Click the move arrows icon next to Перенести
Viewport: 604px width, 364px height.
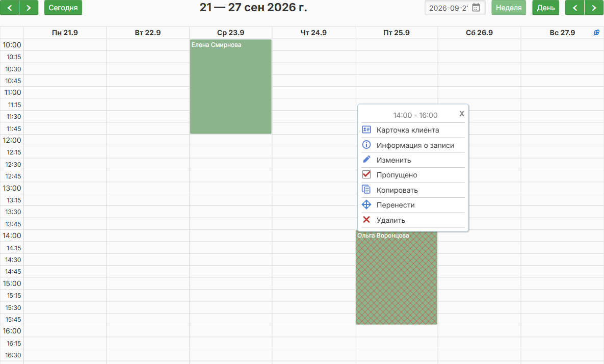tap(366, 204)
